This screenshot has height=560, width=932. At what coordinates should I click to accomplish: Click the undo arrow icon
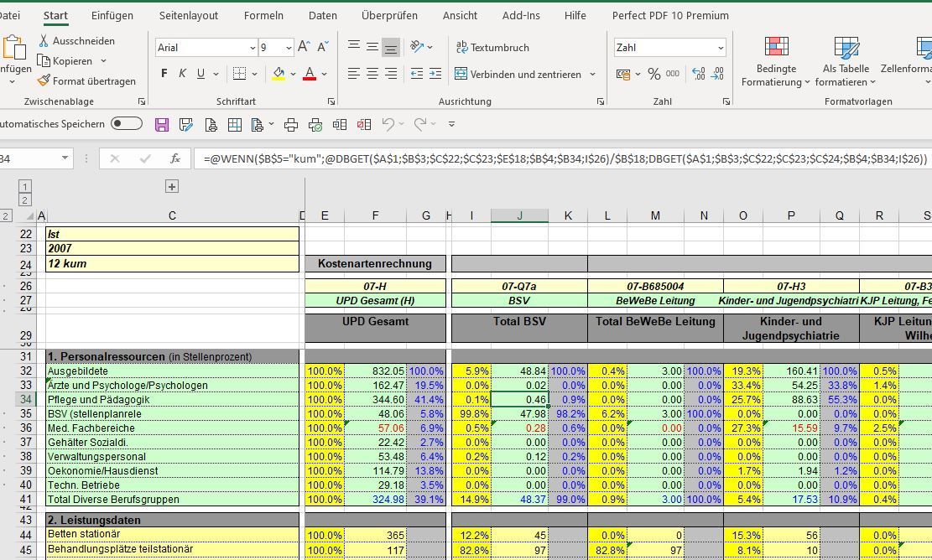coord(388,125)
